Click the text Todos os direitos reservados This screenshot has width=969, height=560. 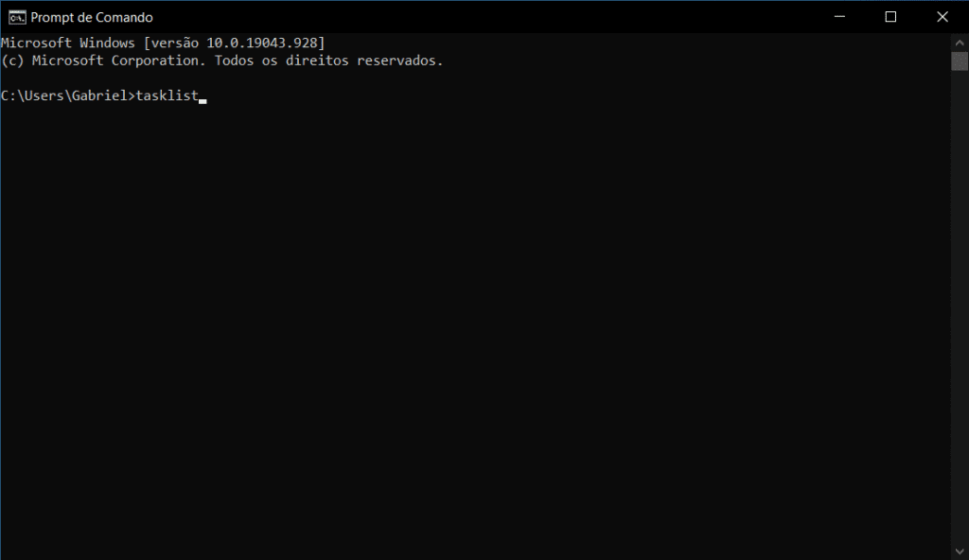click(328, 61)
